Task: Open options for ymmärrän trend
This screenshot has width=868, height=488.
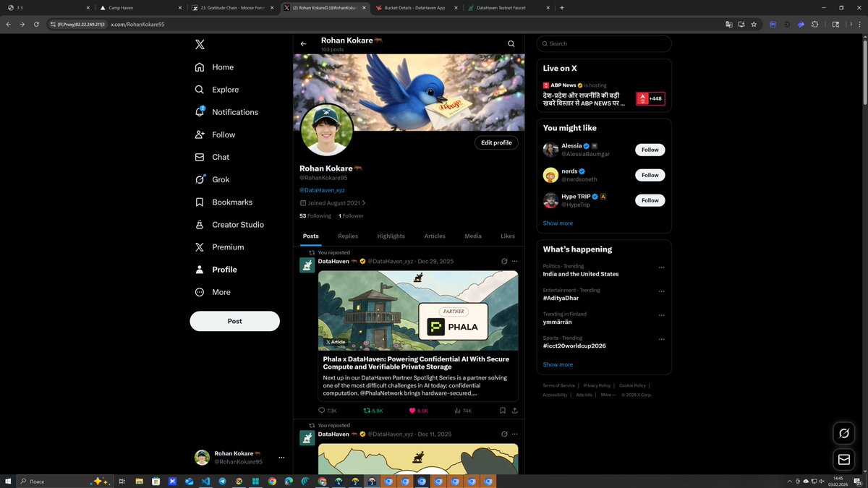Action: [x=661, y=315]
